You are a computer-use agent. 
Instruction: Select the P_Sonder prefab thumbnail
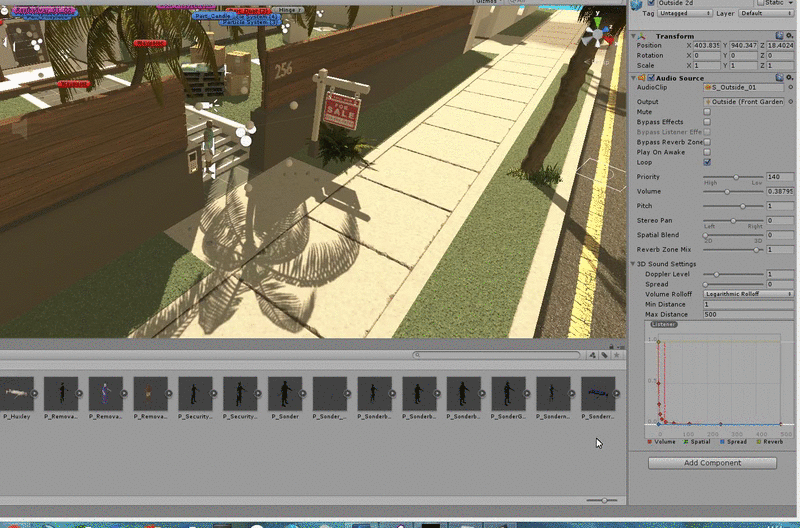pos(285,393)
